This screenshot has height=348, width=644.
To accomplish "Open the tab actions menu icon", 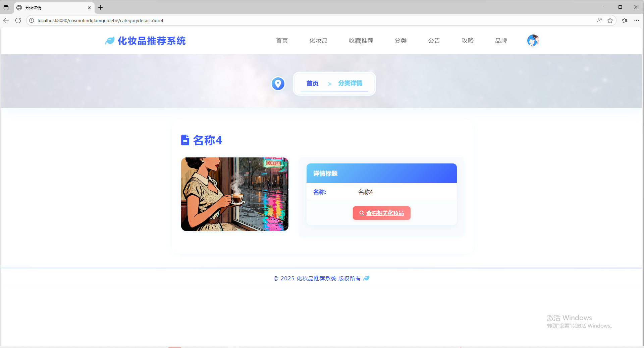I will click(x=6, y=7).
